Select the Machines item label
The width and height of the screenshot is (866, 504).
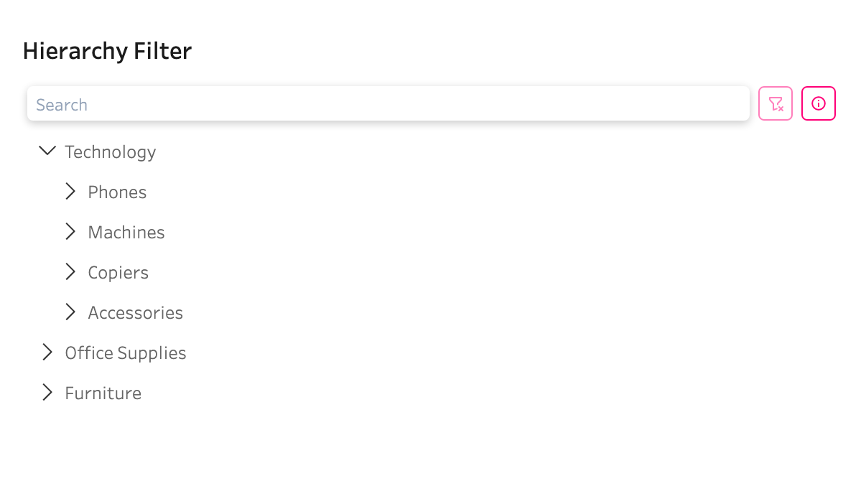click(126, 233)
